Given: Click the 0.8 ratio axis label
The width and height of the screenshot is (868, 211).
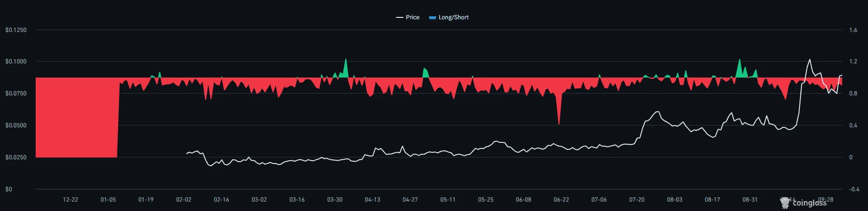Looking at the screenshot, I should point(853,94).
